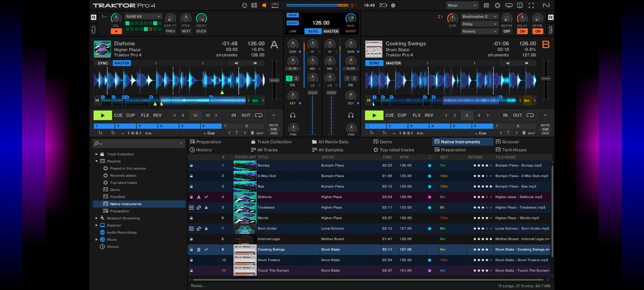Open the Mixer layout dropdown

pyautogui.click(x=462, y=5)
